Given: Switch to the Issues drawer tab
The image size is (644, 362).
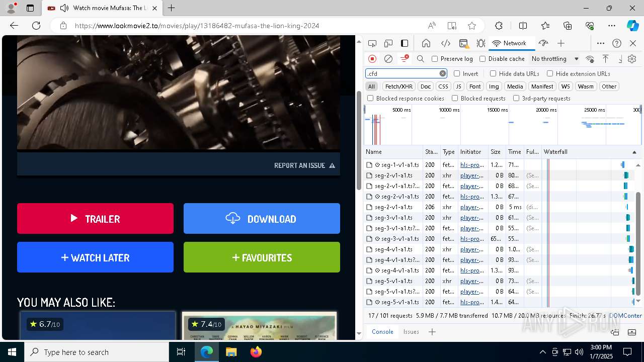Looking at the screenshot, I should (x=411, y=332).
